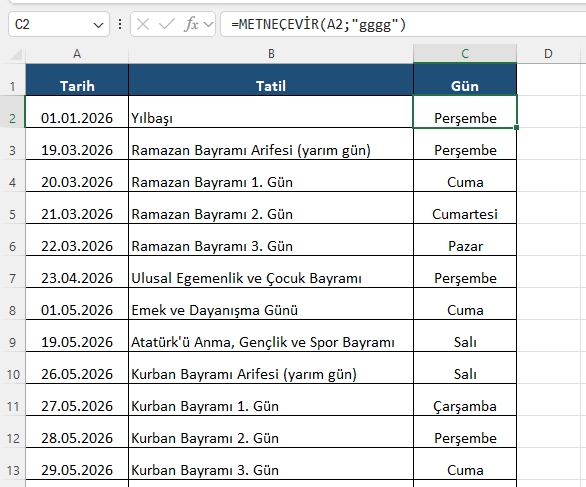Select row 6 header
Image resolution: width=586 pixels, height=487 pixels.
[13, 240]
